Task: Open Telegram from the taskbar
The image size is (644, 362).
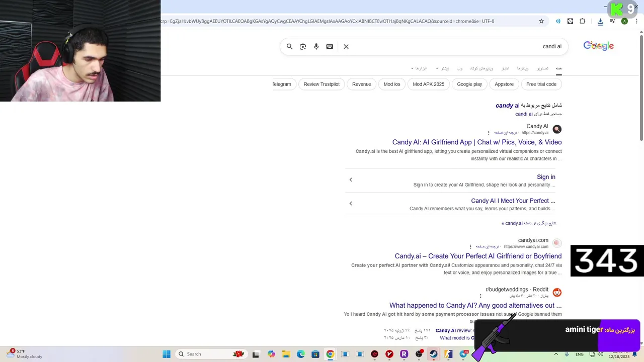Action: [x=463, y=354]
